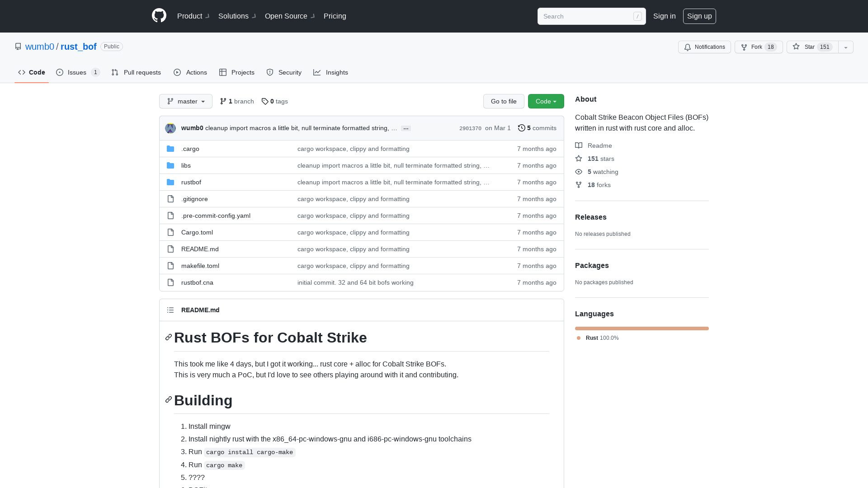Screen dimensions: 868x488
Task: Star the rust_bof repository
Action: (x=812, y=47)
